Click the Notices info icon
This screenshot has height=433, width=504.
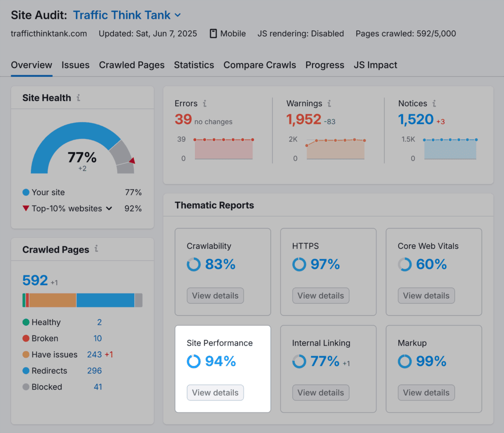[x=433, y=103]
